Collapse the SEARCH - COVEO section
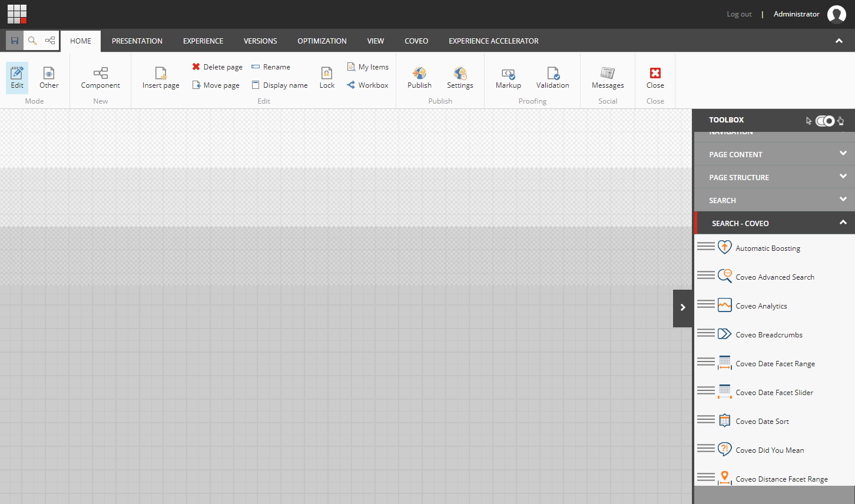 point(773,223)
